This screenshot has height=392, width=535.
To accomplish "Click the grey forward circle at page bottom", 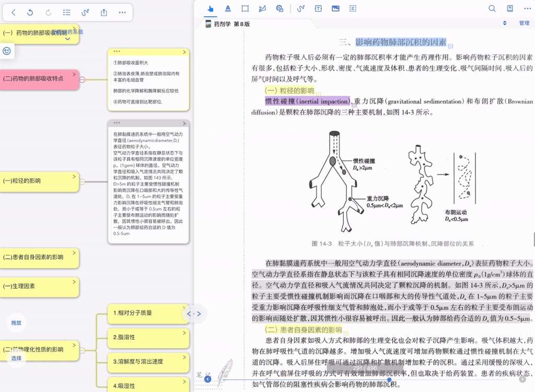I will [522, 379].
